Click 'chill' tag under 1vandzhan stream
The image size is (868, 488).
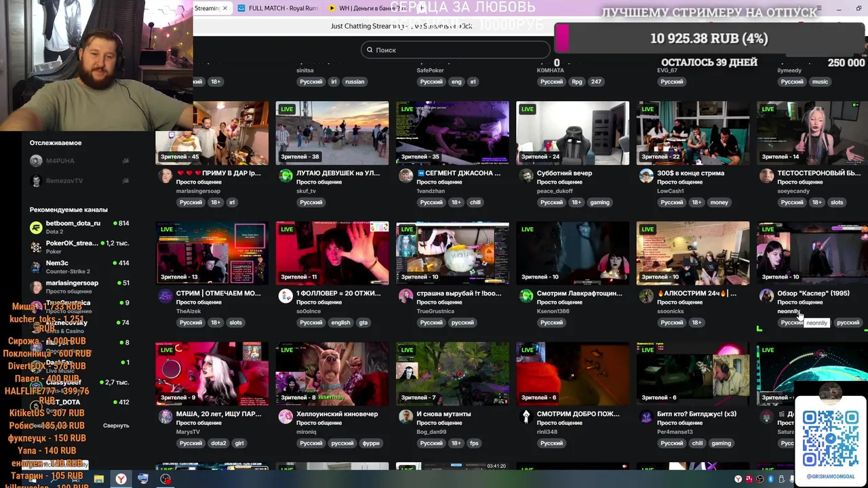click(x=475, y=202)
